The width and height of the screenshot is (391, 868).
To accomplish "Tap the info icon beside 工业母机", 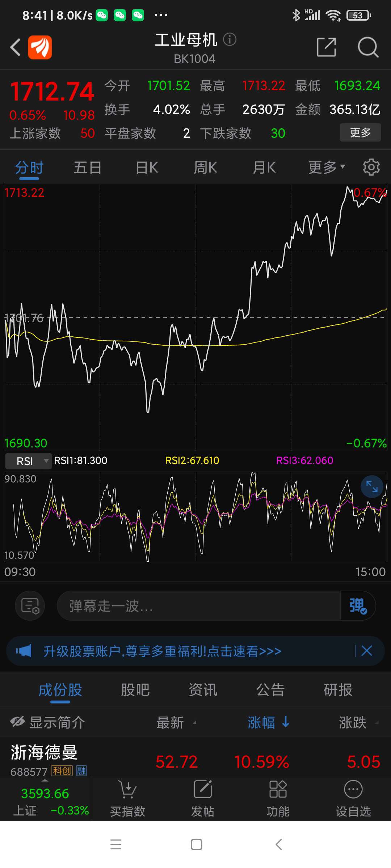I will 230,39.
